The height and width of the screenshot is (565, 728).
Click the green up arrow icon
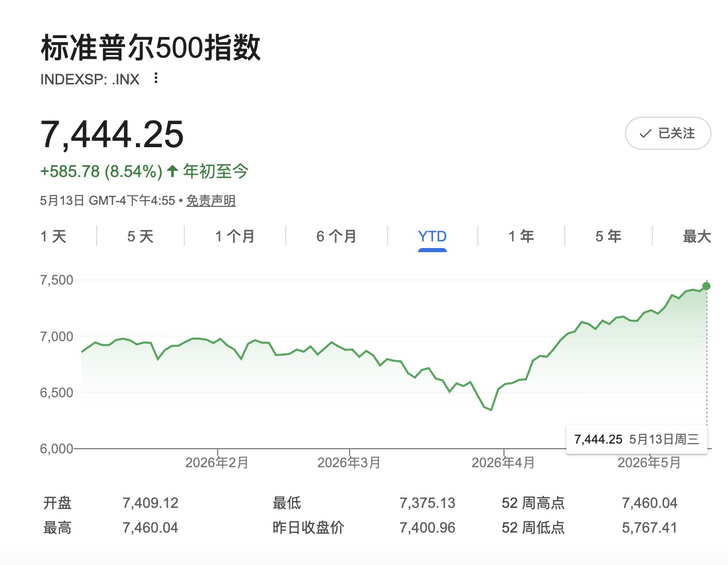[172, 171]
